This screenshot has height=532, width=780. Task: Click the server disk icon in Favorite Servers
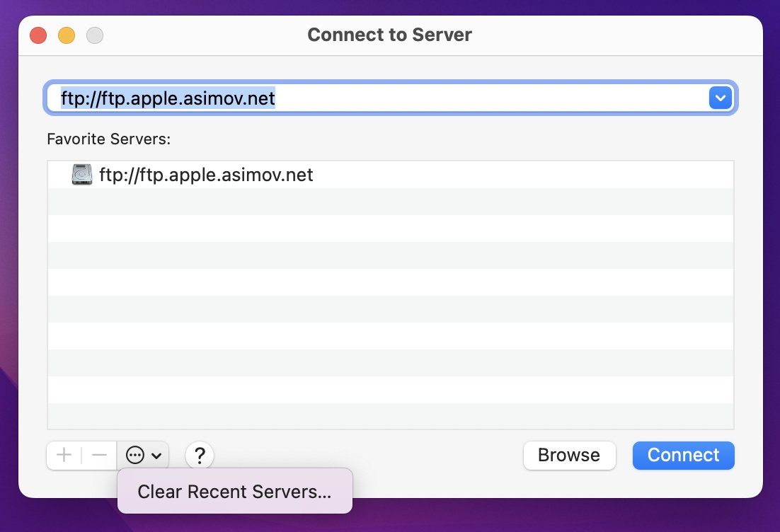coord(82,175)
